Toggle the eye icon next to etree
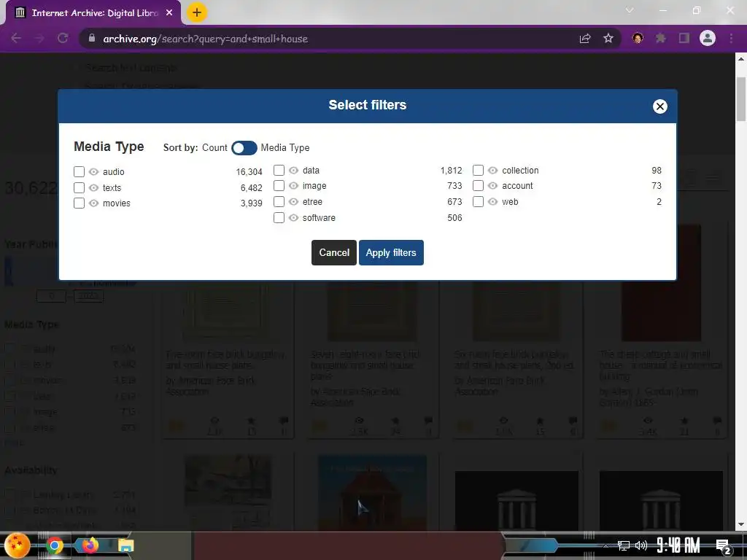This screenshot has height=560, width=747. coord(293,201)
